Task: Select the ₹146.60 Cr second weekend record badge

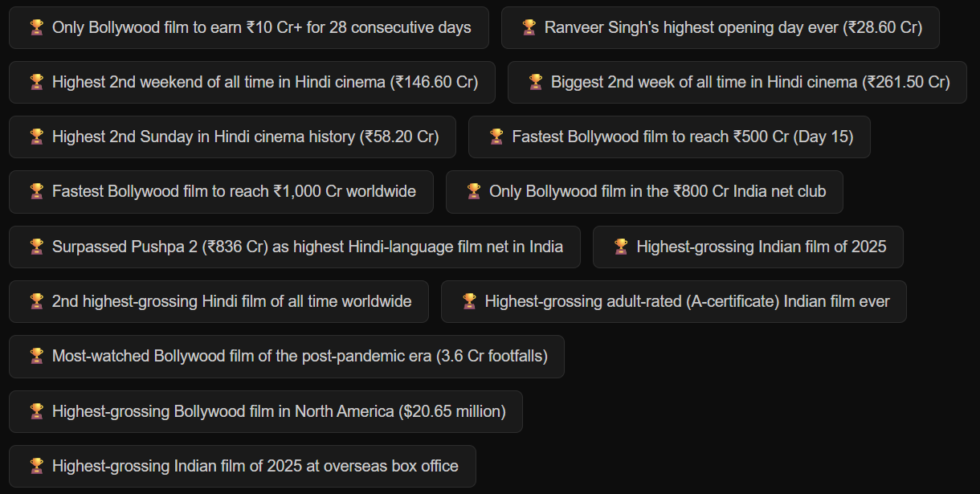Action: (251, 82)
